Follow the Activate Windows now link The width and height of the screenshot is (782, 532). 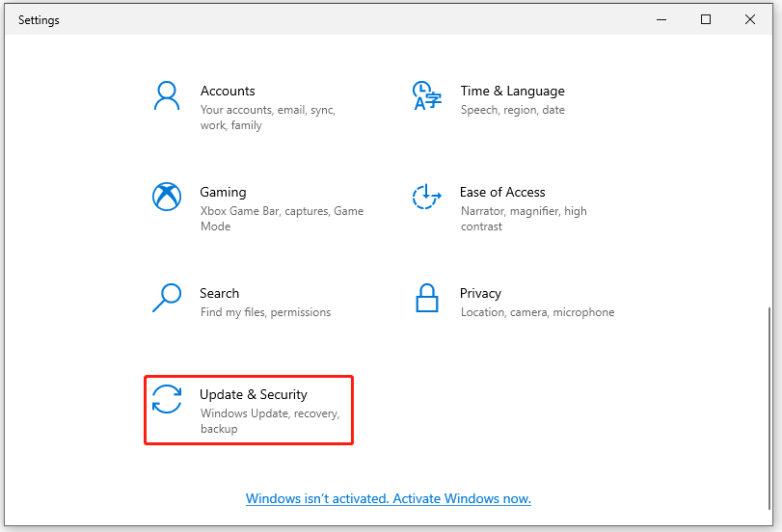coord(389,498)
